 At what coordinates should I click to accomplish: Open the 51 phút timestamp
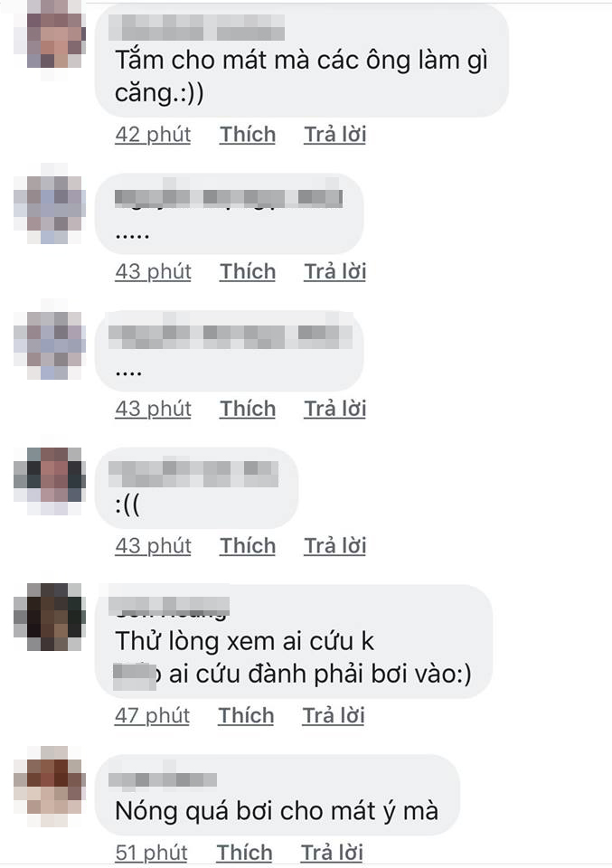tap(151, 853)
